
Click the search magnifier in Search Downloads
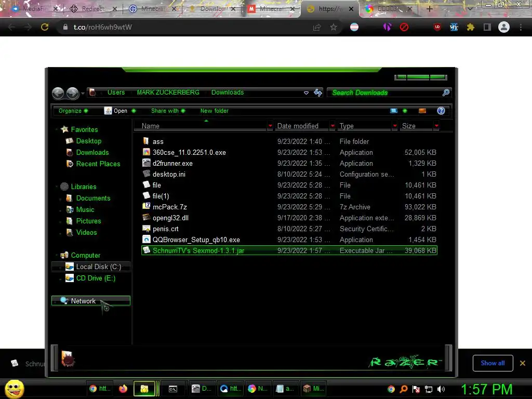coord(446,92)
